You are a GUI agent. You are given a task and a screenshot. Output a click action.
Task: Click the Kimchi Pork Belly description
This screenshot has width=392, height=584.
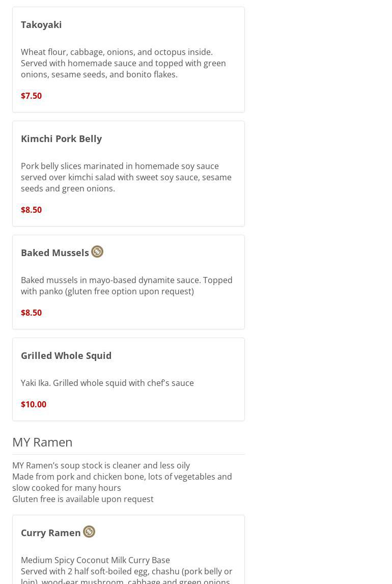(x=126, y=177)
